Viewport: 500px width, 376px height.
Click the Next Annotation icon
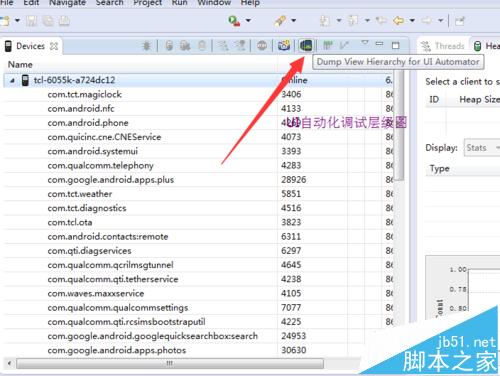tap(325, 21)
